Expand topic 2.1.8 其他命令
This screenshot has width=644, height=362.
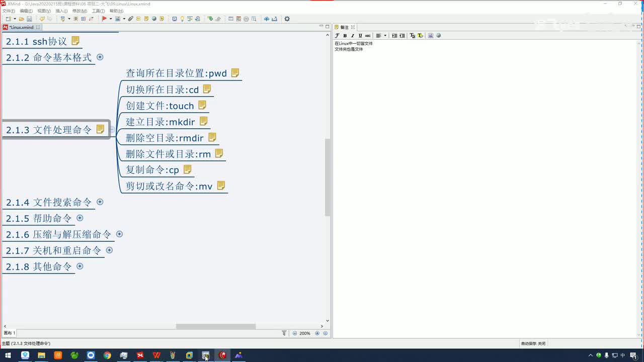[79, 266]
